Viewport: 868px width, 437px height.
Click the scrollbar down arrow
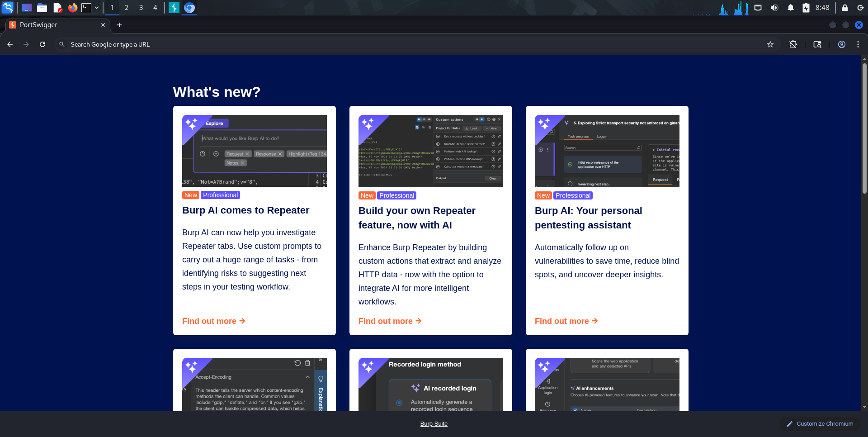864,407
